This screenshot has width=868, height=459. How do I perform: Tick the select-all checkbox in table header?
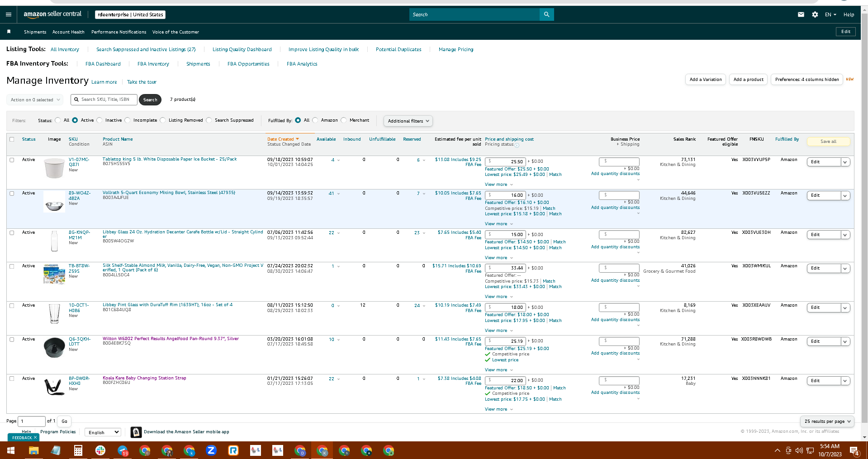tap(12, 139)
